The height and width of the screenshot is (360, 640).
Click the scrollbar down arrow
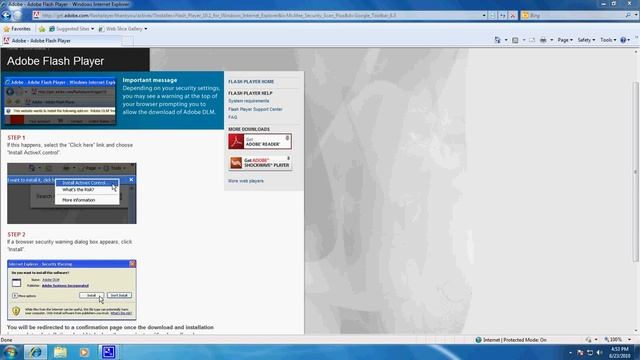(636, 331)
